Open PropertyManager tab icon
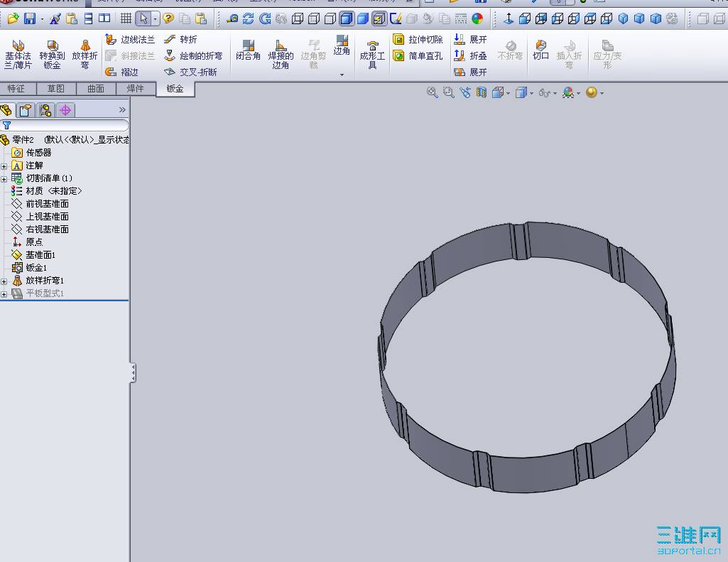The width and height of the screenshot is (728, 562). [x=26, y=110]
